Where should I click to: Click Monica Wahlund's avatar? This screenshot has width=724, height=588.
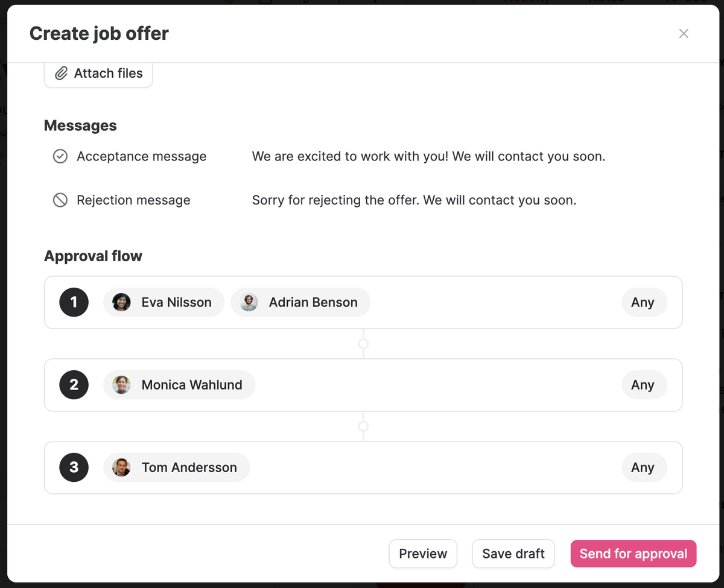pos(122,385)
